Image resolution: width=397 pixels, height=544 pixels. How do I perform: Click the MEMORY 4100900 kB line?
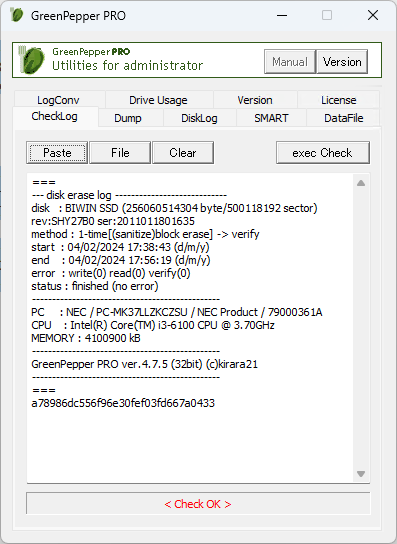pos(86,338)
